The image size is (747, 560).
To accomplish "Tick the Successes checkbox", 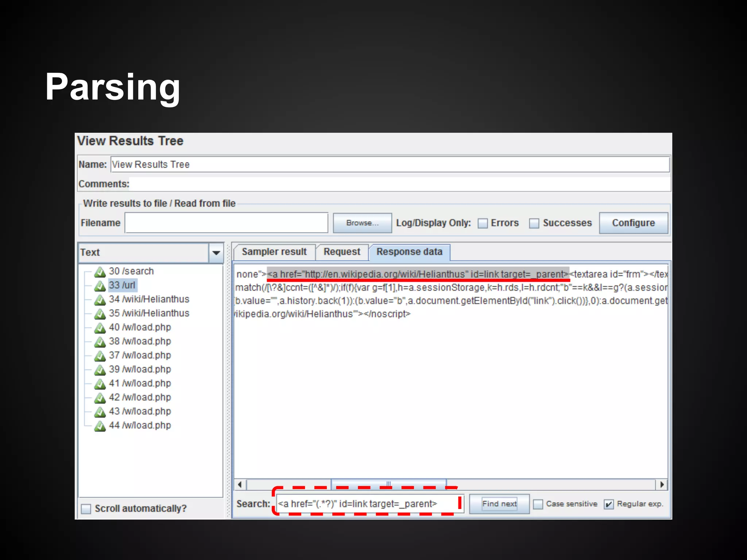I will [x=534, y=223].
